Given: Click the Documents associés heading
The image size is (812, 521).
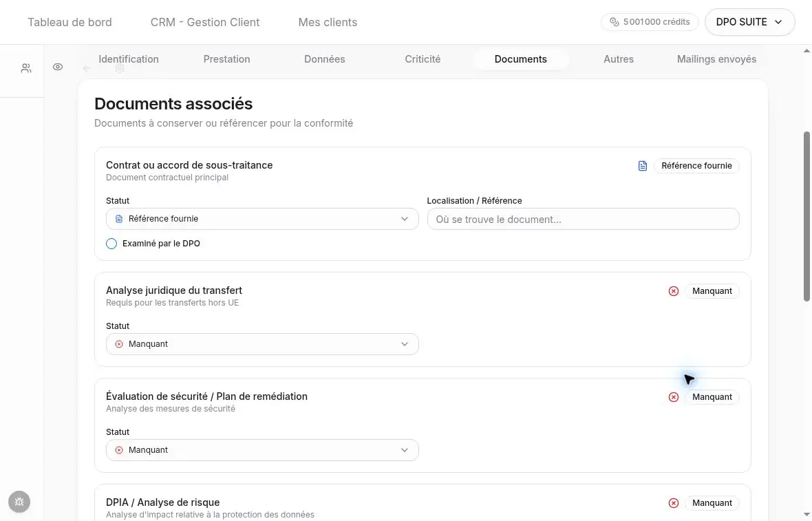Looking at the screenshot, I should click(173, 103).
